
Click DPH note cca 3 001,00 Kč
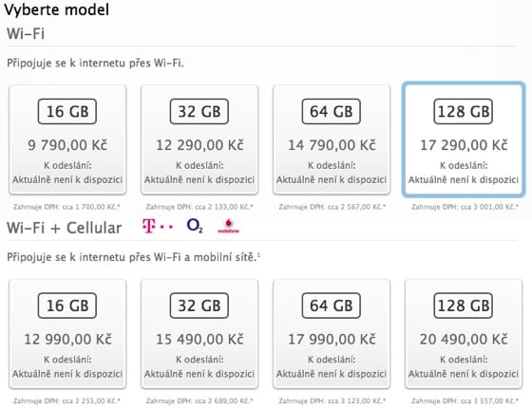465,207
